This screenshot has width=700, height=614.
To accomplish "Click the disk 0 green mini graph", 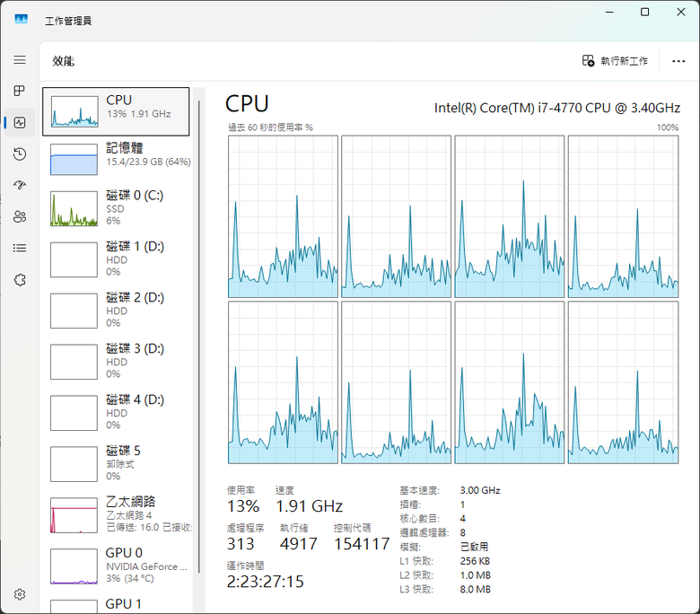I will [74, 208].
